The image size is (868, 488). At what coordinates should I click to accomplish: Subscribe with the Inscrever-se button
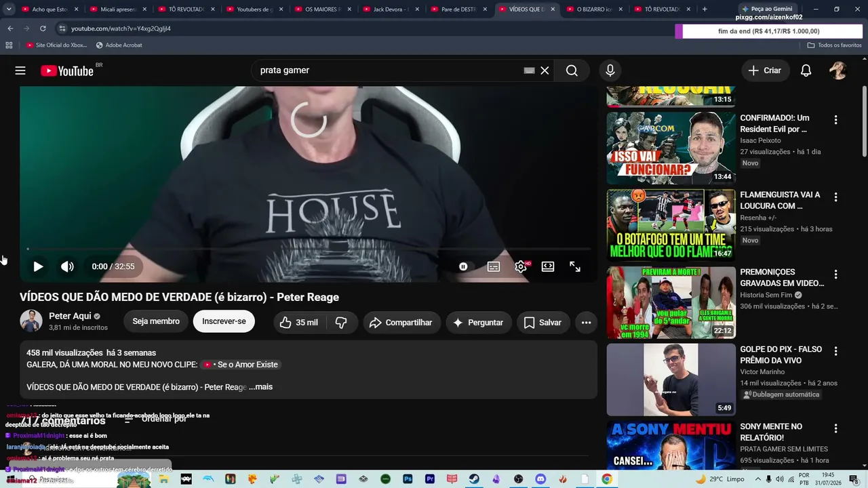pos(224,321)
